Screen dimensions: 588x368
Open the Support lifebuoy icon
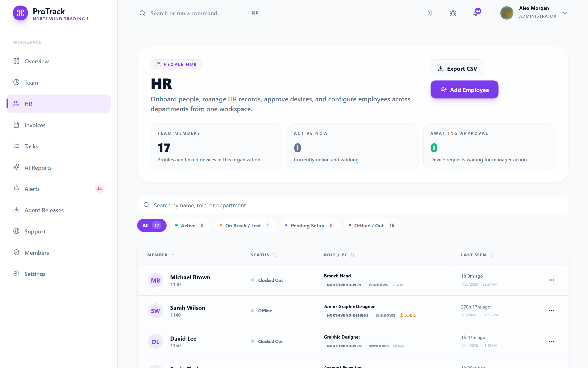[x=16, y=231]
